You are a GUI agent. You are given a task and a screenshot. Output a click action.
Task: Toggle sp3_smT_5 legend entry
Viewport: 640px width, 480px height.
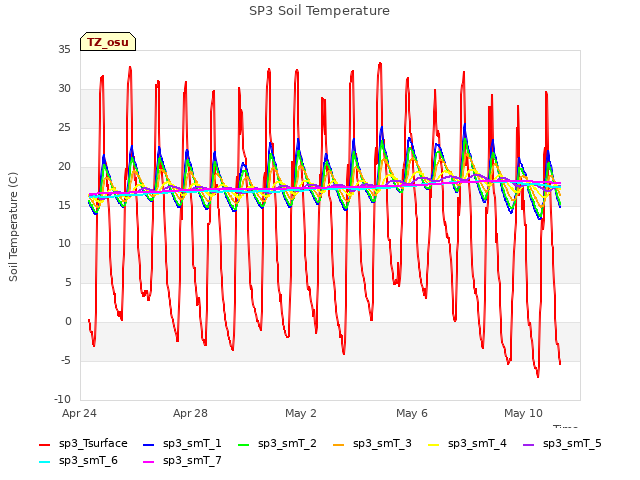[x=562, y=444]
